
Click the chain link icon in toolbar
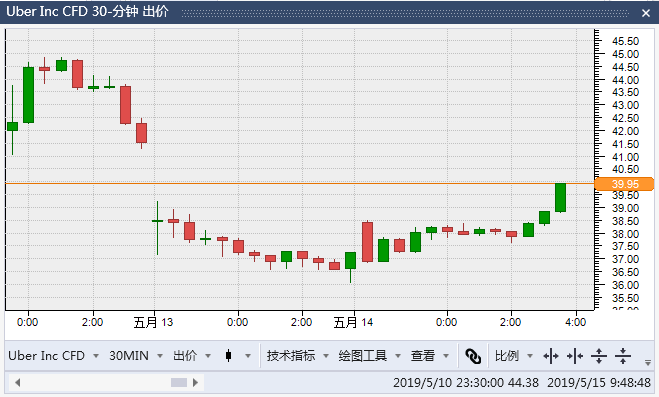tap(473, 356)
